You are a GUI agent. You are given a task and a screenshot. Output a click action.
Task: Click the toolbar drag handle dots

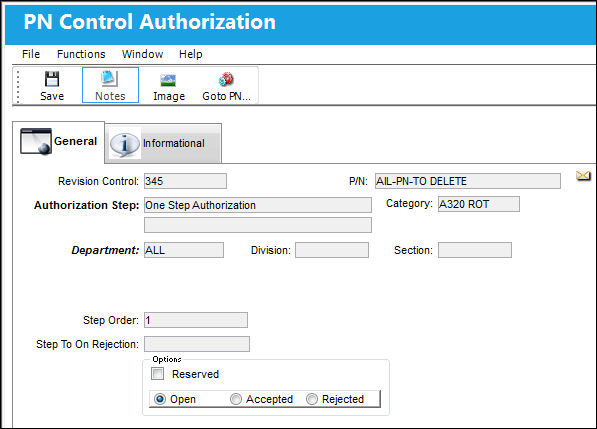[18, 86]
